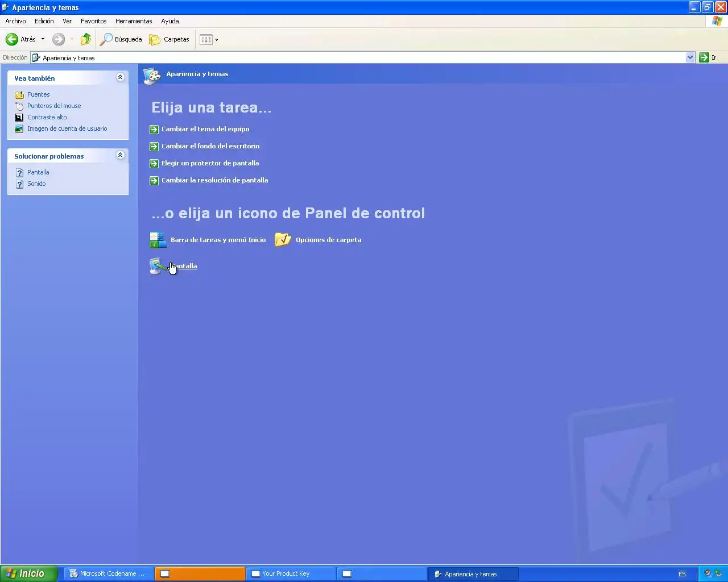Open the Pantalla troubleshooter link

pos(38,172)
